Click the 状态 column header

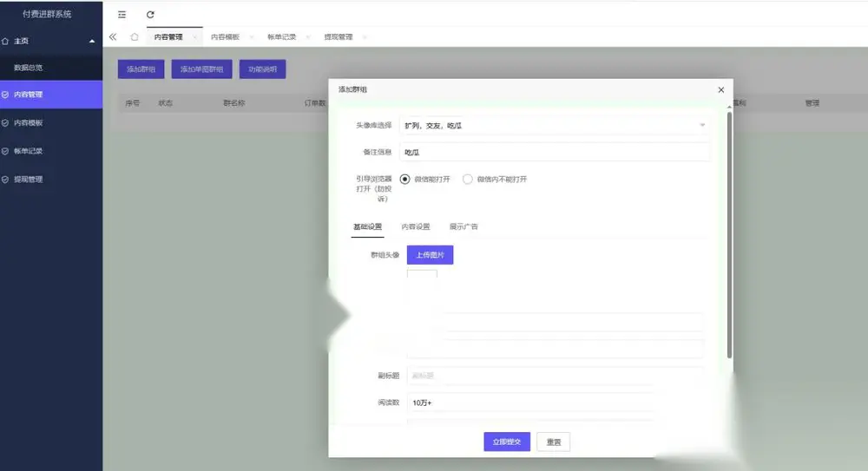coord(166,103)
